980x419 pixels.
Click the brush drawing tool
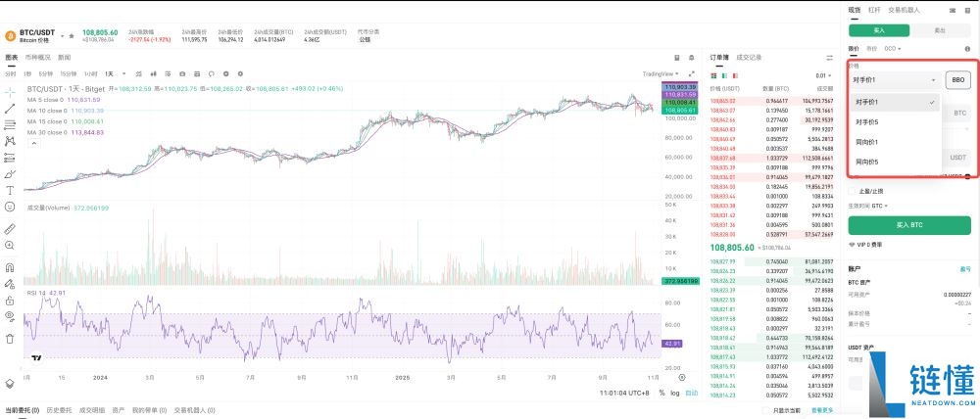click(x=10, y=173)
